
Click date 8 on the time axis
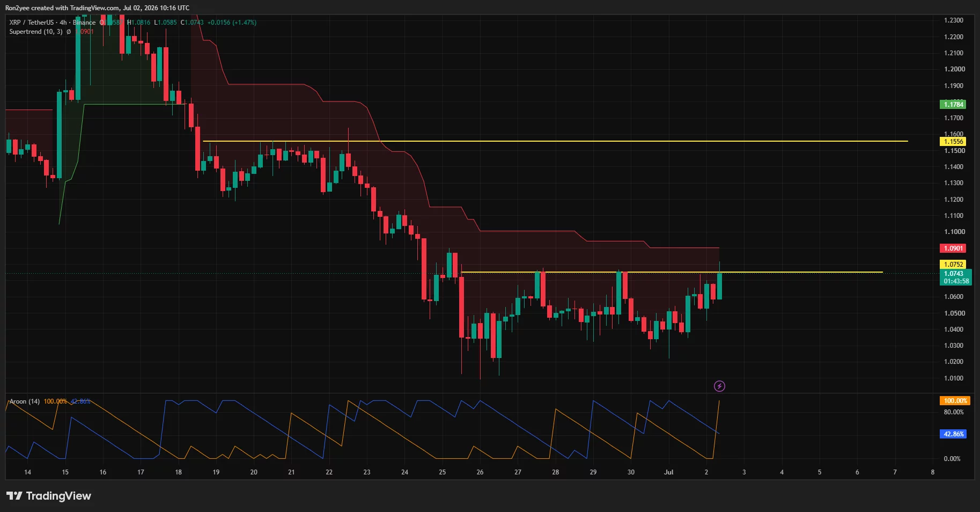(x=932, y=472)
